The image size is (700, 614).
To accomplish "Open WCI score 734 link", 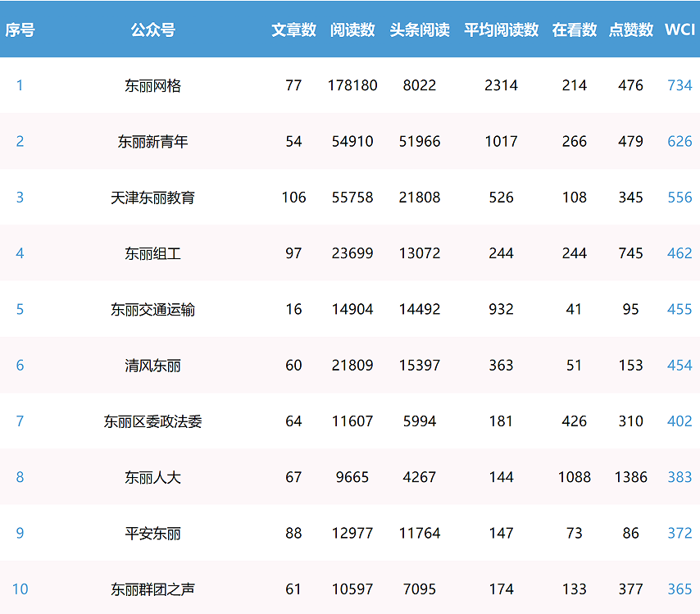I will [680, 85].
